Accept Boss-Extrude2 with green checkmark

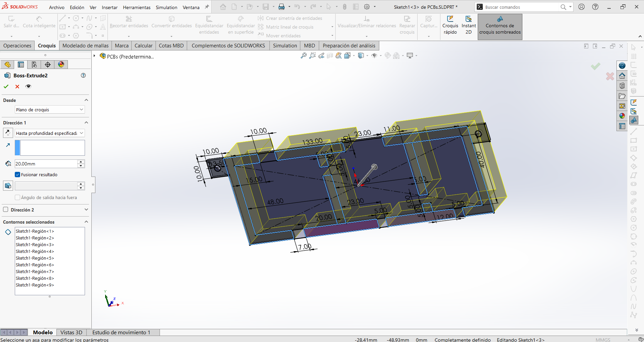tap(6, 86)
